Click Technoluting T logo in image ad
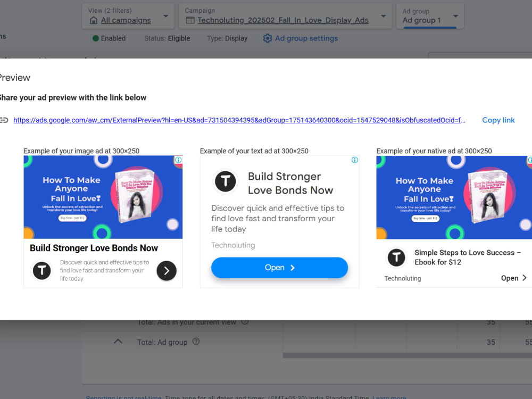The height and width of the screenshot is (399, 532). 41,270
